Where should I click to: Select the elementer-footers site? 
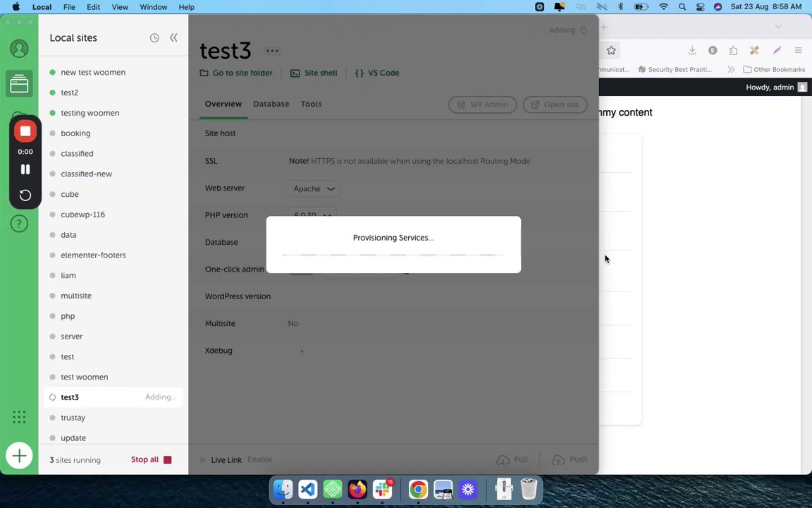(113, 255)
